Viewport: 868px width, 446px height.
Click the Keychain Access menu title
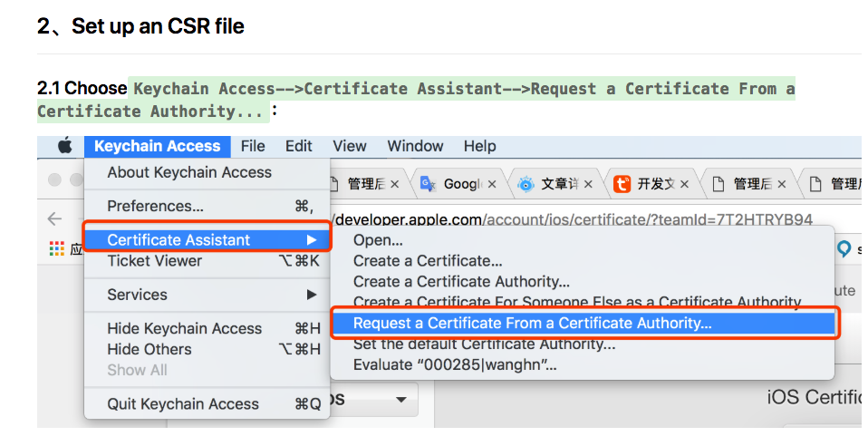(x=158, y=146)
